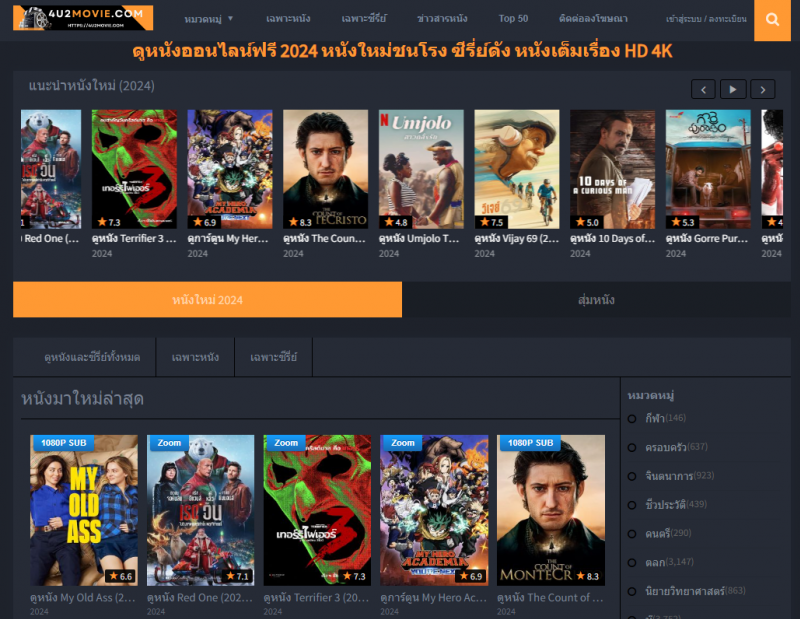
Task: Click 1080P SUB badge on My Old Ass
Action: pos(63,442)
